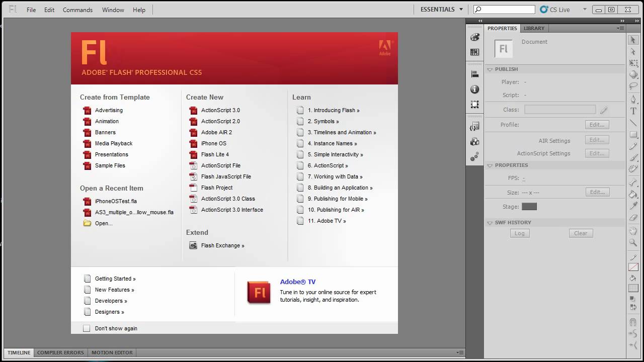Viewport: 644px width, 362px height.
Task: Select the Bone tool
Action: (x=633, y=183)
